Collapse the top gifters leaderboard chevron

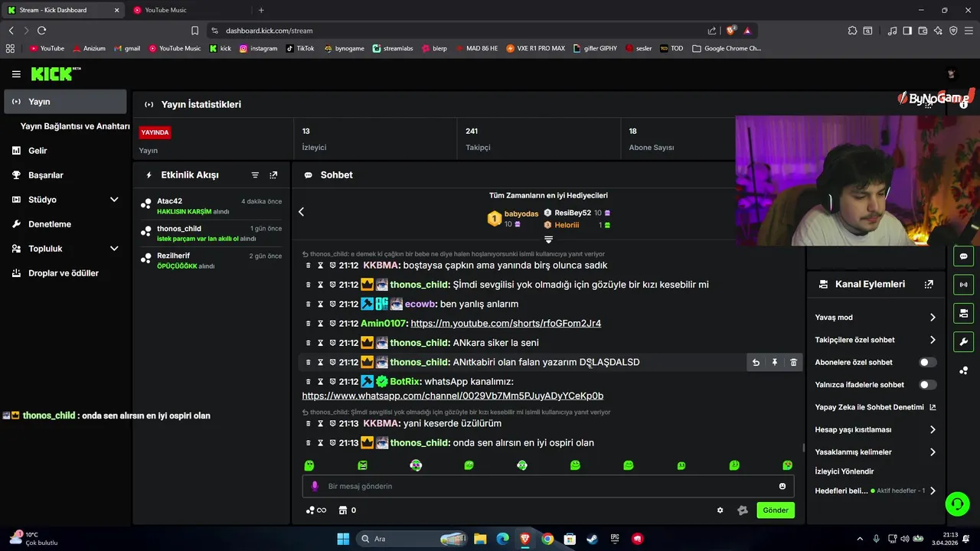(x=548, y=240)
